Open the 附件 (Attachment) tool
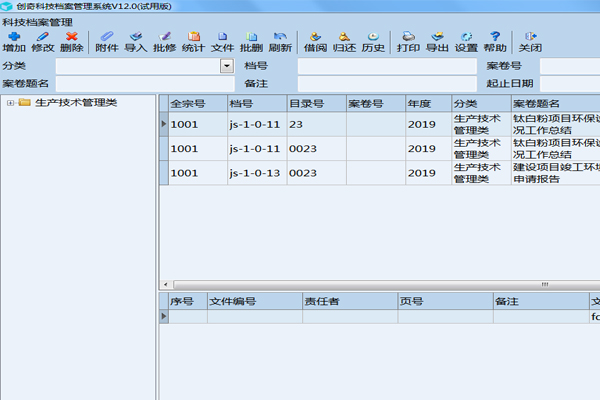This screenshot has height=400, width=600. click(106, 41)
